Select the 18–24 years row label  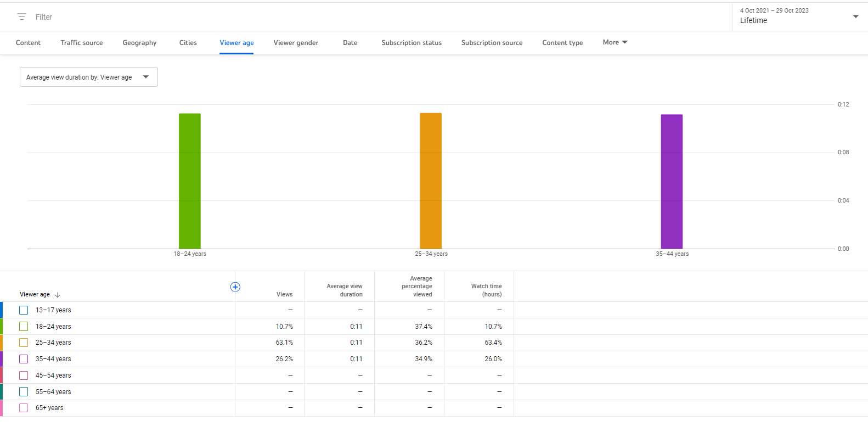[53, 327]
